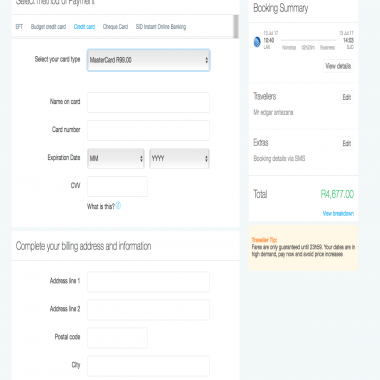Image resolution: width=380 pixels, height=380 pixels.
Task: Click the 'What is this?' text
Action: 101,206
